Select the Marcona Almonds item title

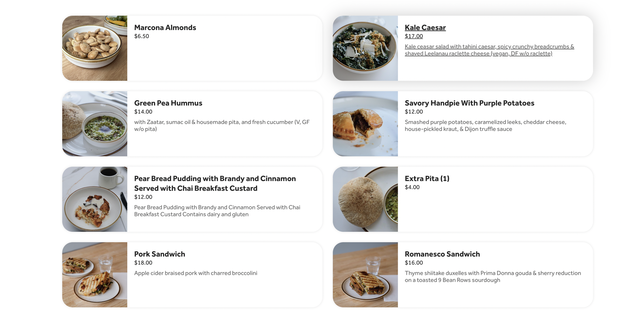click(165, 28)
